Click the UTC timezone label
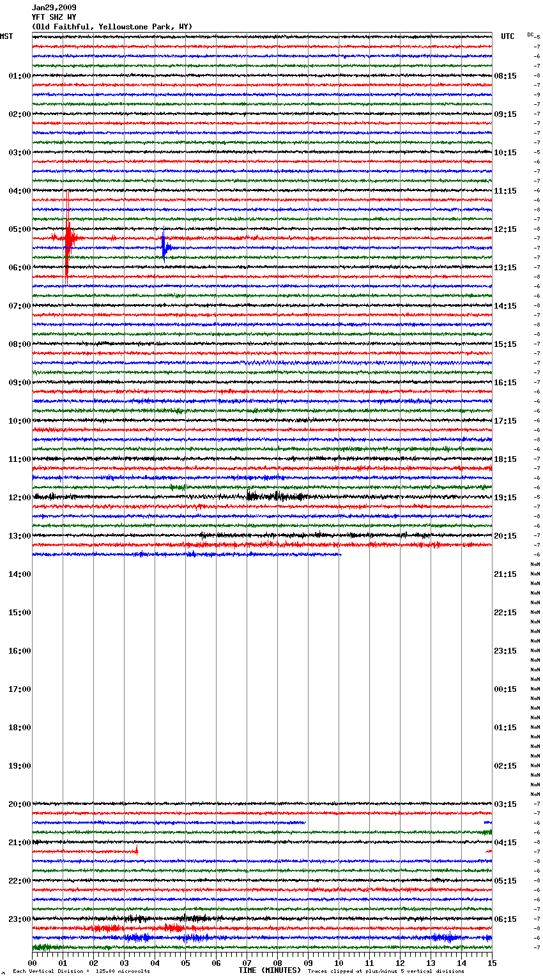543x980 pixels. 508,36
